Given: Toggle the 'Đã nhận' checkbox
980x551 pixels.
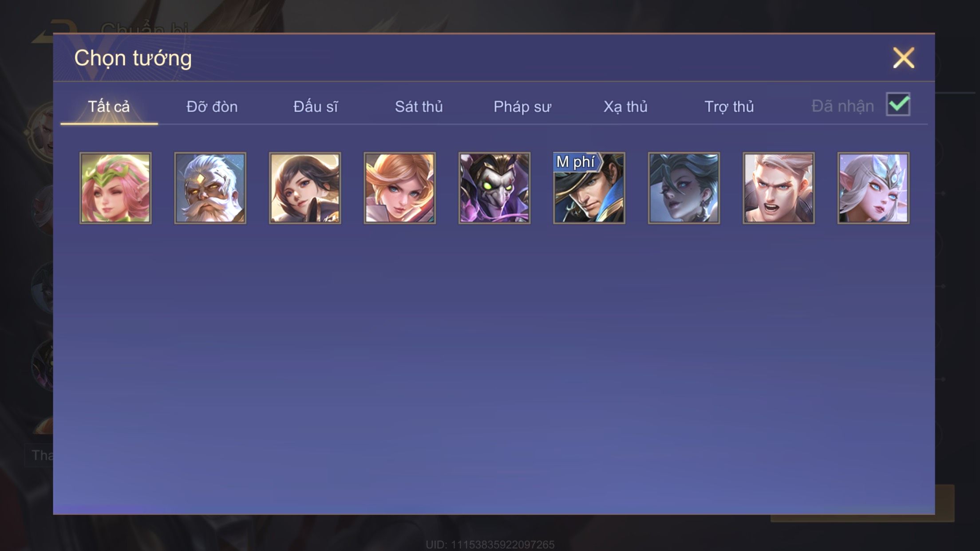Looking at the screenshot, I should pyautogui.click(x=898, y=104).
